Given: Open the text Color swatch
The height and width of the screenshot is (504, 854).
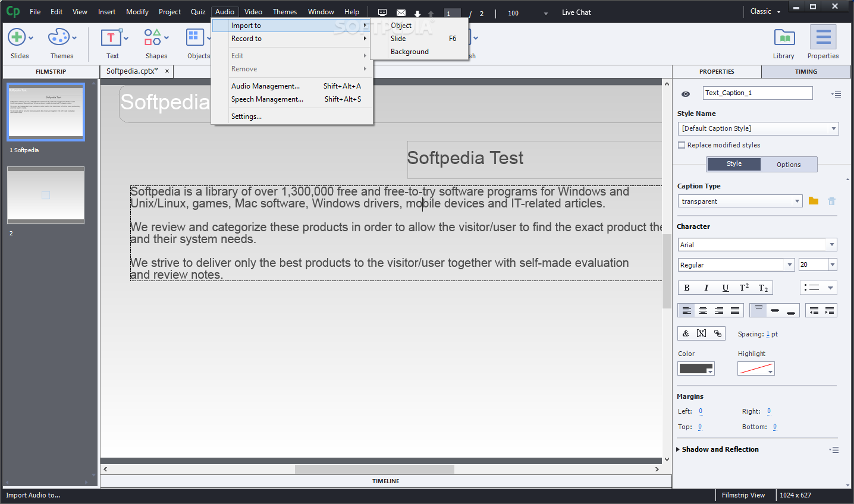Looking at the screenshot, I should (696, 368).
